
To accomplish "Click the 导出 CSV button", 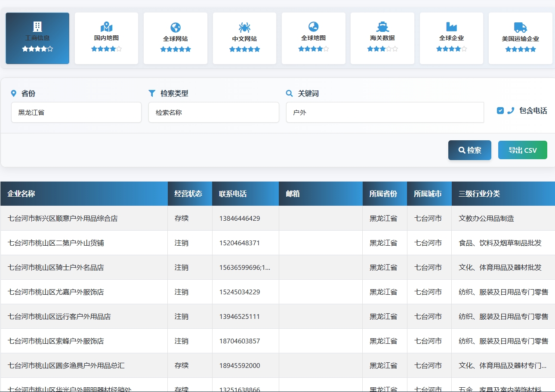I will pyautogui.click(x=523, y=150).
